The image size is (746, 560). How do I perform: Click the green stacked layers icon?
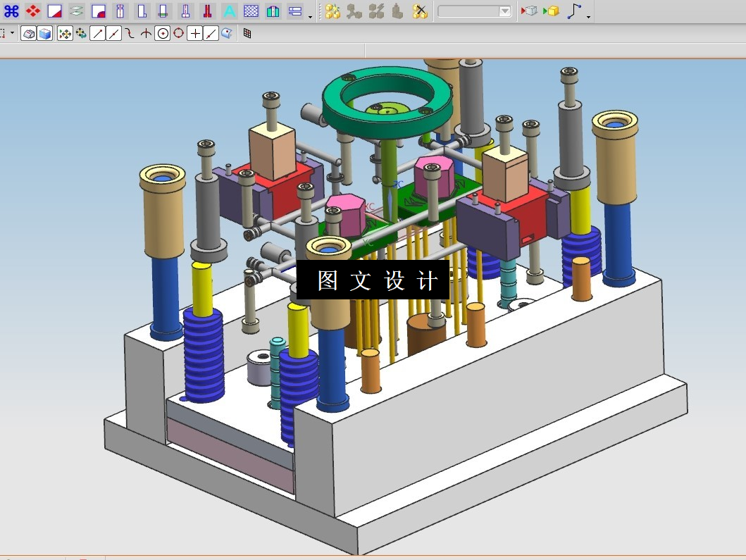tap(77, 11)
